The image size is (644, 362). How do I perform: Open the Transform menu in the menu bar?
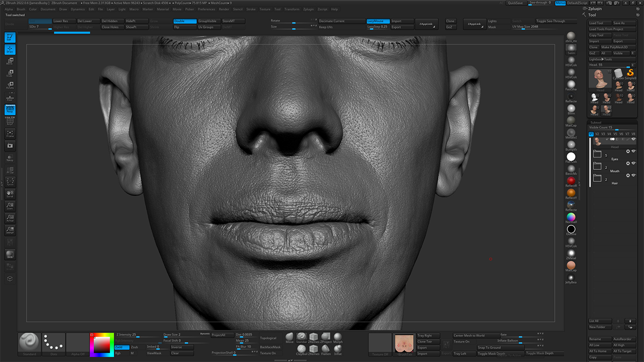point(292,8)
